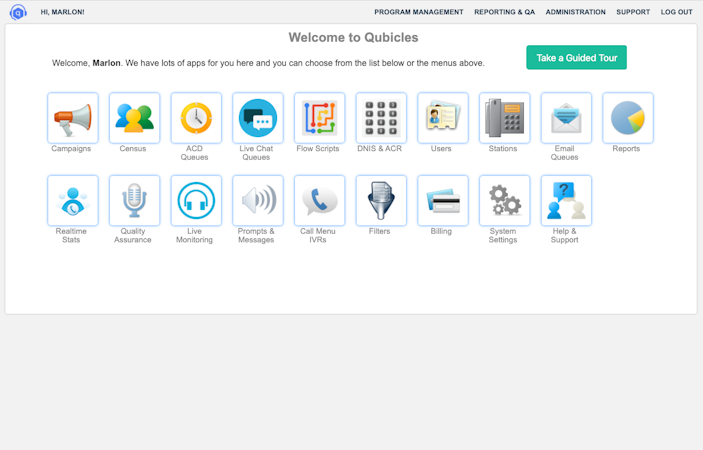The width and height of the screenshot is (703, 450).
Task: Open Quality Assurance microphone icon
Action: [x=135, y=201]
